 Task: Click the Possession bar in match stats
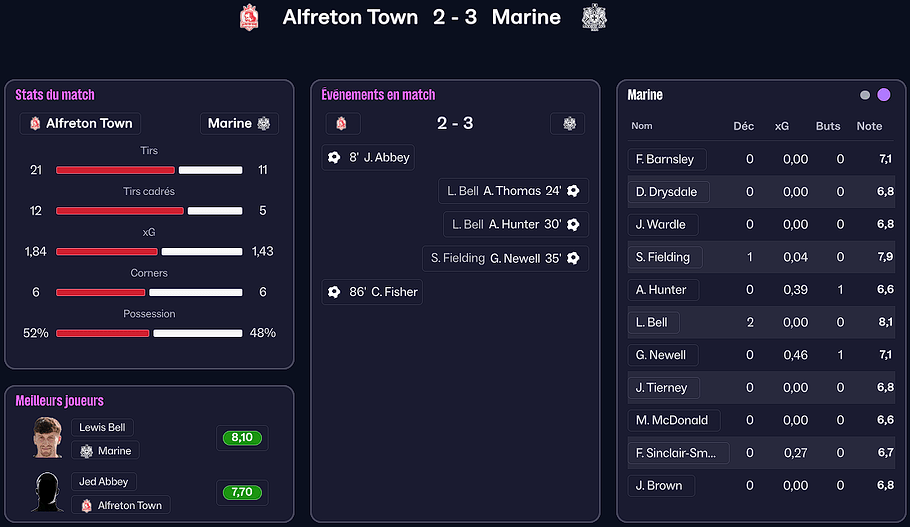click(x=149, y=333)
